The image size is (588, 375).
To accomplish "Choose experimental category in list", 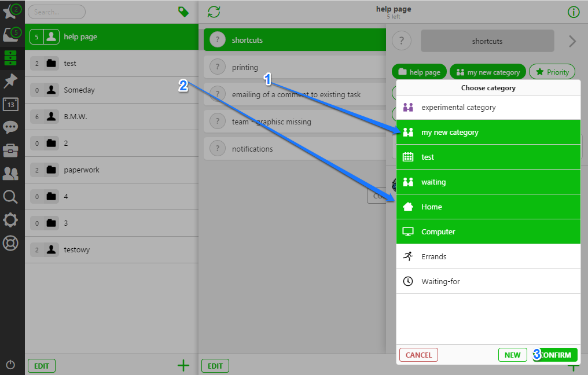I will pos(488,107).
